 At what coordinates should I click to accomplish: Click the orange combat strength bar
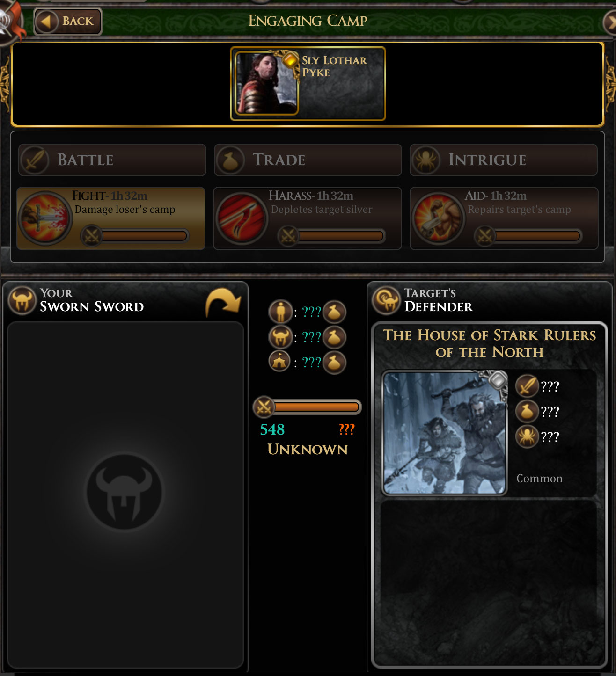[x=307, y=407]
